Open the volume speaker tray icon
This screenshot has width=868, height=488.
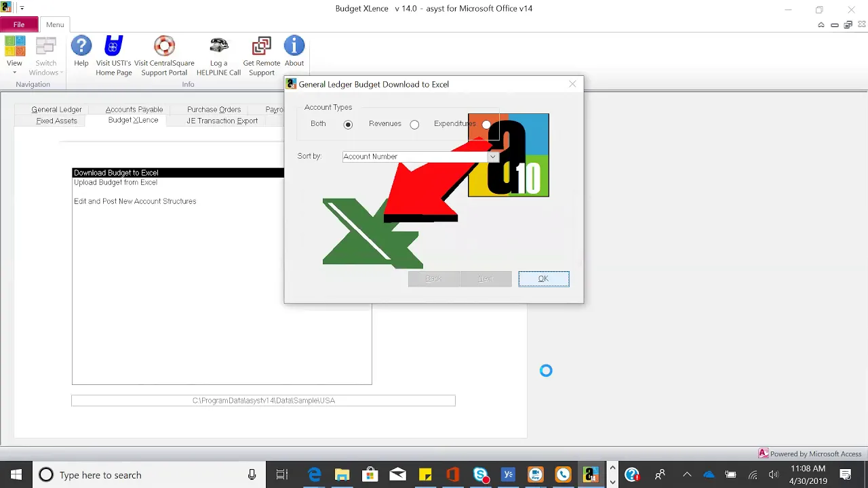(774, 474)
